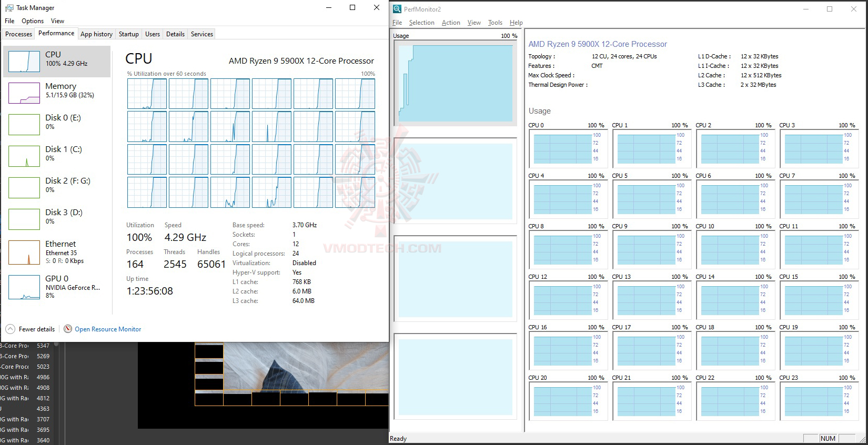
Task: Click the PerfMonitor2 app icon
Action: (x=396, y=9)
